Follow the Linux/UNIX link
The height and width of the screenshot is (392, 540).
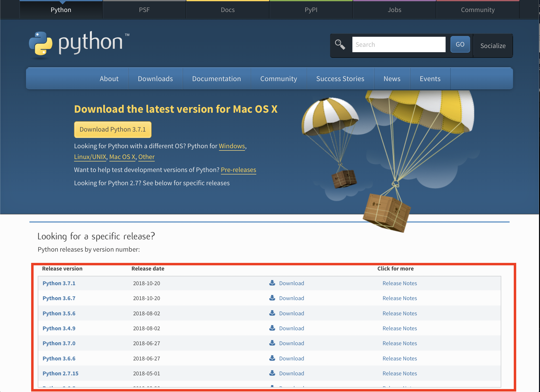click(90, 157)
